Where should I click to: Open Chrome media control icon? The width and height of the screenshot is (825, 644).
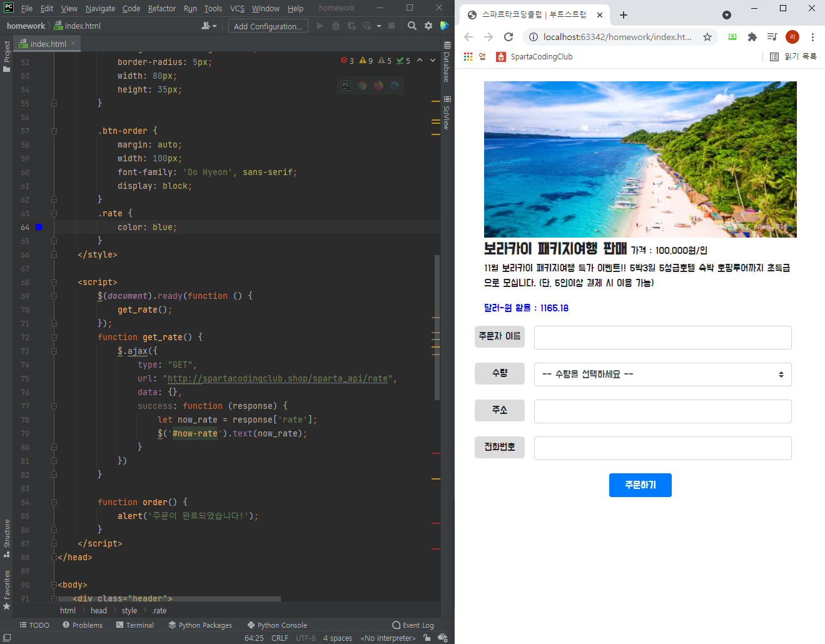click(772, 37)
